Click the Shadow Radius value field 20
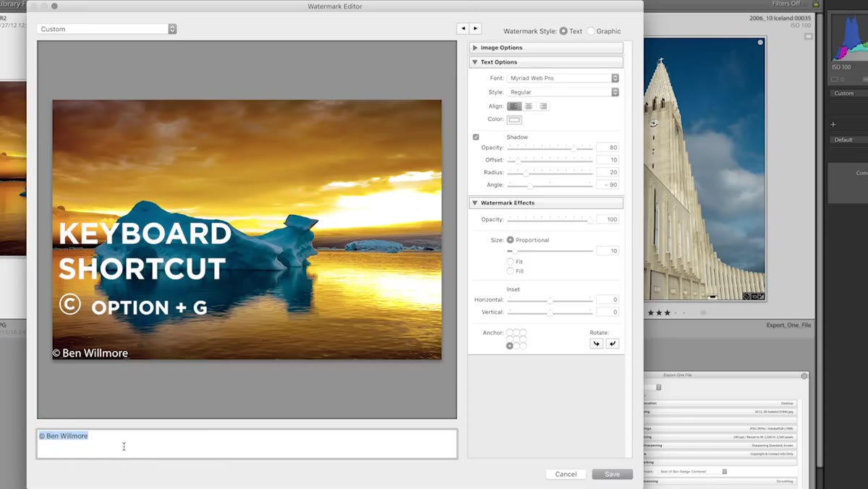Image resolution: width=868 pixels, height=489 pixels. pos(608,173)
